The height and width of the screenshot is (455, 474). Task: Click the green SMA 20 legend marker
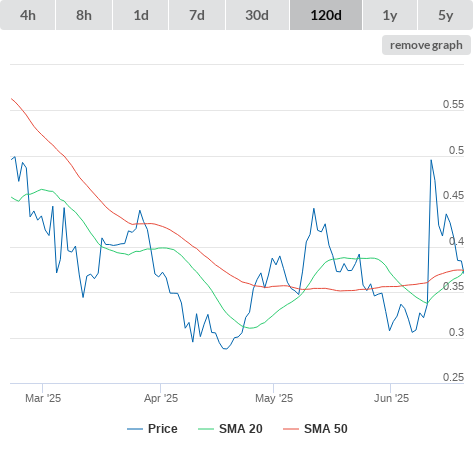[206, 429]
